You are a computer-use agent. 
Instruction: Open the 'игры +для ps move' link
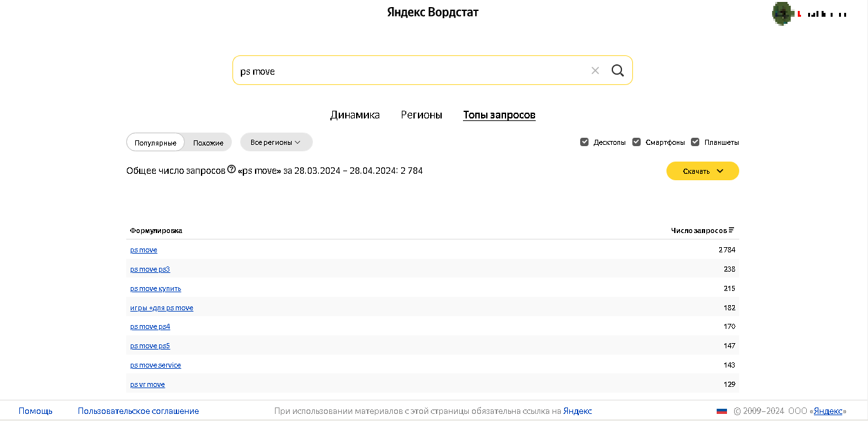162,308
